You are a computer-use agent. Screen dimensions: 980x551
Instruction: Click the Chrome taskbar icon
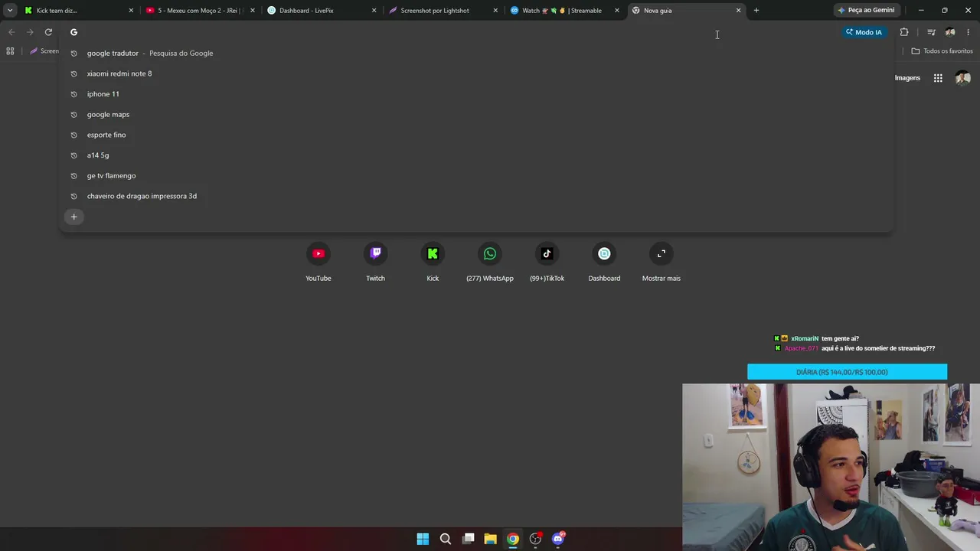(513, 539)
